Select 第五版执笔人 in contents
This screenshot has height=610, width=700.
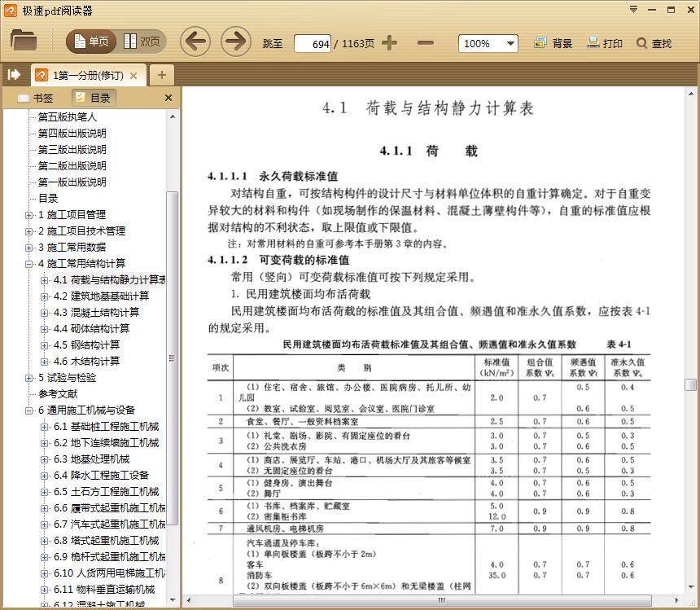coord(67,117)
